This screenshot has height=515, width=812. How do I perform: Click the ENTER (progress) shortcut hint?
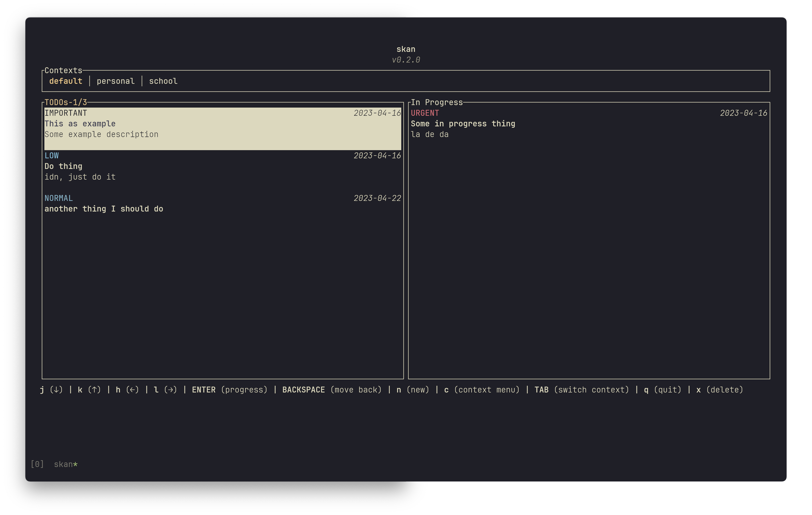click(230, 390)
